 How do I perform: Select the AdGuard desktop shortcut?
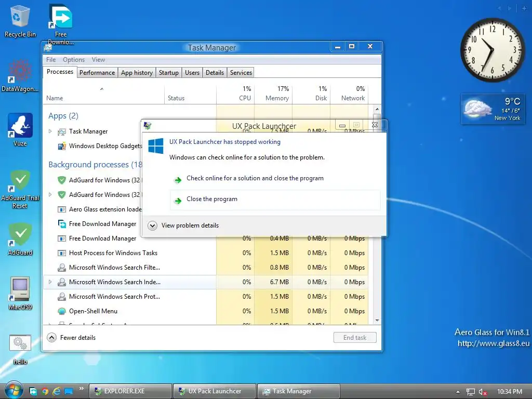click(20, 239)
